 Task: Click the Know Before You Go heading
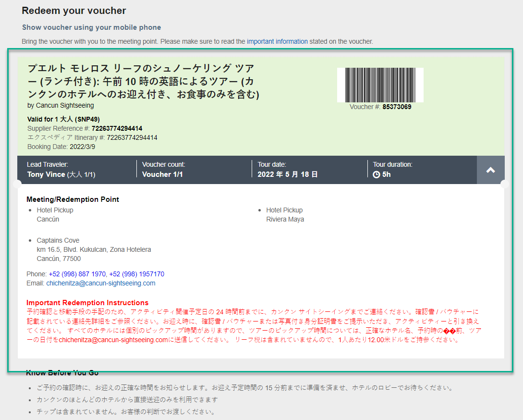62,373
